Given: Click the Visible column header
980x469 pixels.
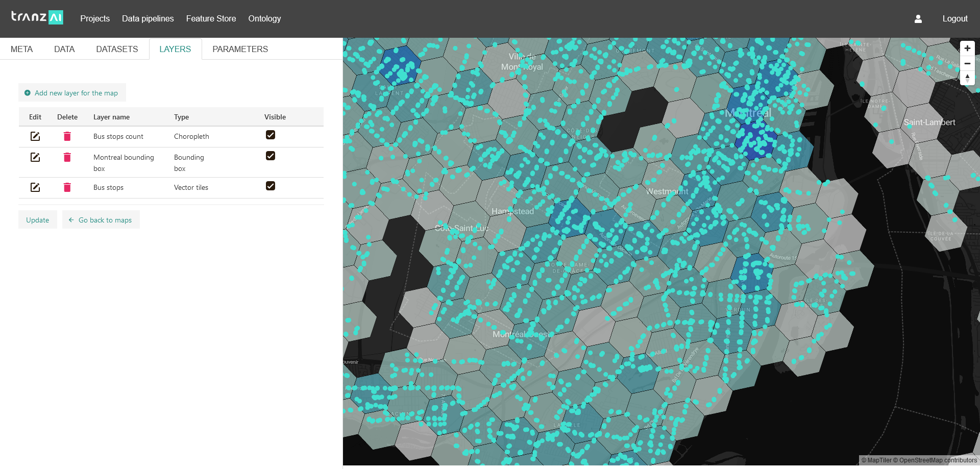Looking at the screenshot, I should pyautogui.click(x=275, y=117).
